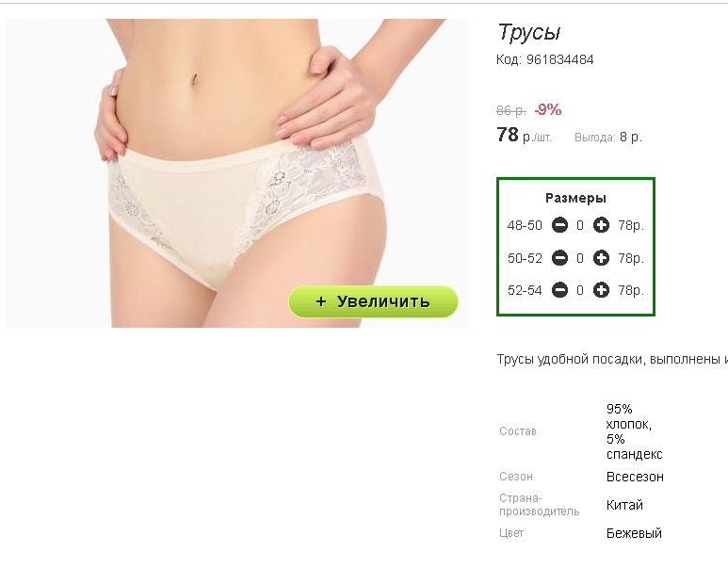Click the product description text
Screen dimensions: 728x568
click(612, 360)
